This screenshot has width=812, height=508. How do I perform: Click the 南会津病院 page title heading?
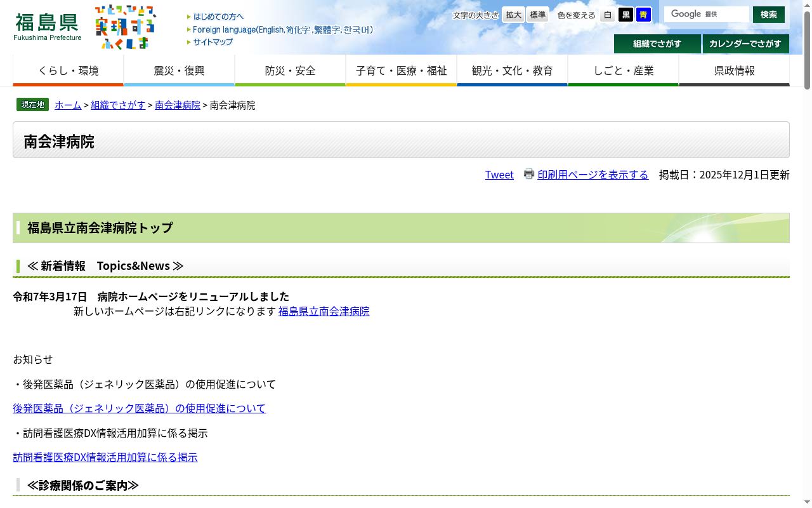point(59,141)
